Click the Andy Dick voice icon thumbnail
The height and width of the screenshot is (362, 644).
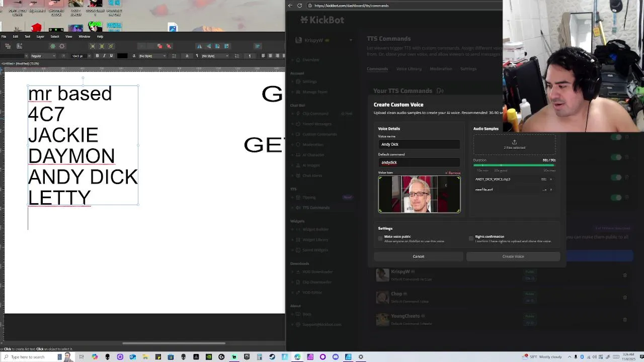click(419, 194)
